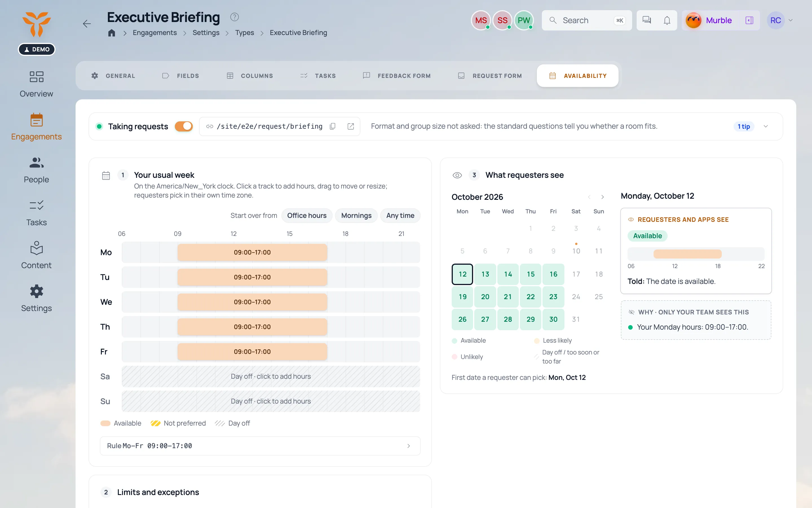Click the Search field
The image size is (812, 508).
pos(586,20)
